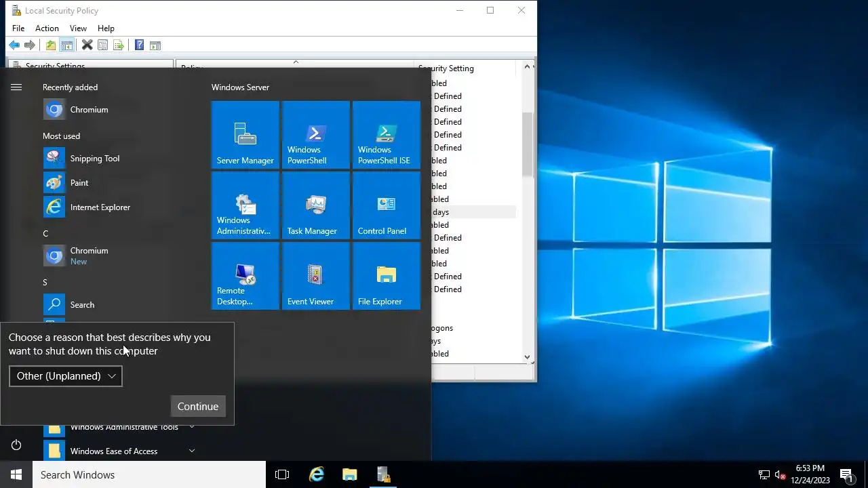Click the hamburger menu in Start
Screen dimensions: 868x488
(16, 87)
